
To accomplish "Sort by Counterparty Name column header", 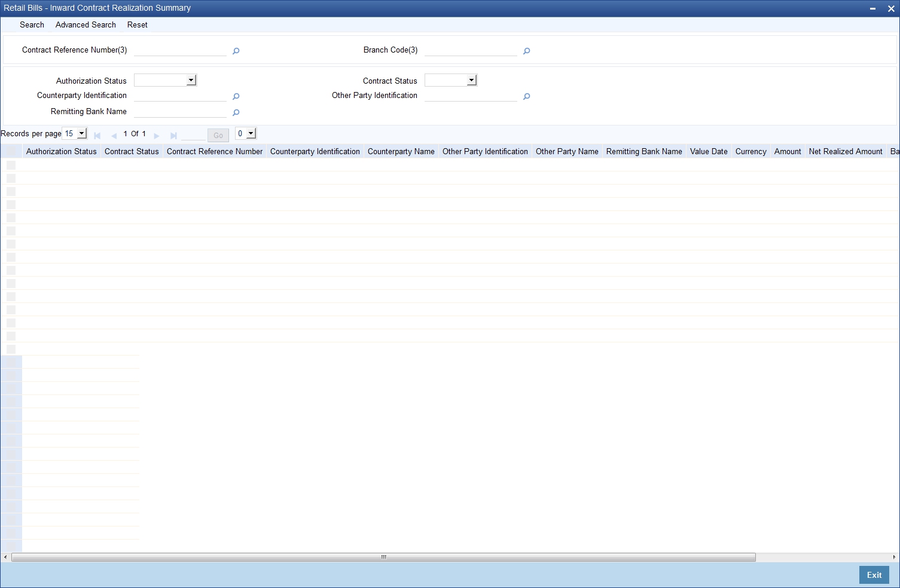I will (x=401, y=152).
